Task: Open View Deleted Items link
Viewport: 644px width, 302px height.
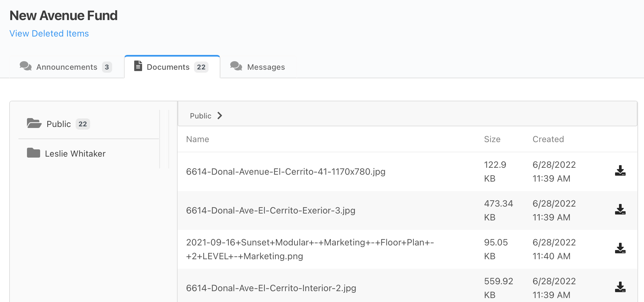Action: click(49, 34)
